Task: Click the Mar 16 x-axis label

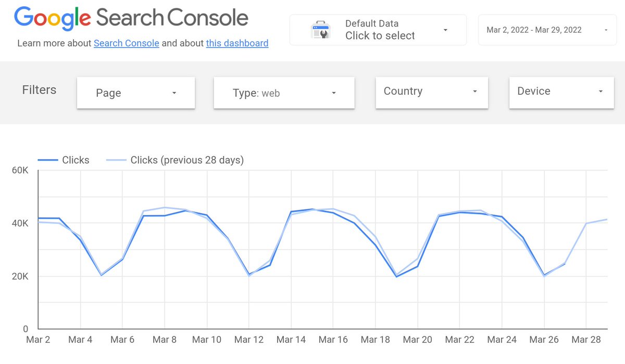Action: click(x=333, y=340)
